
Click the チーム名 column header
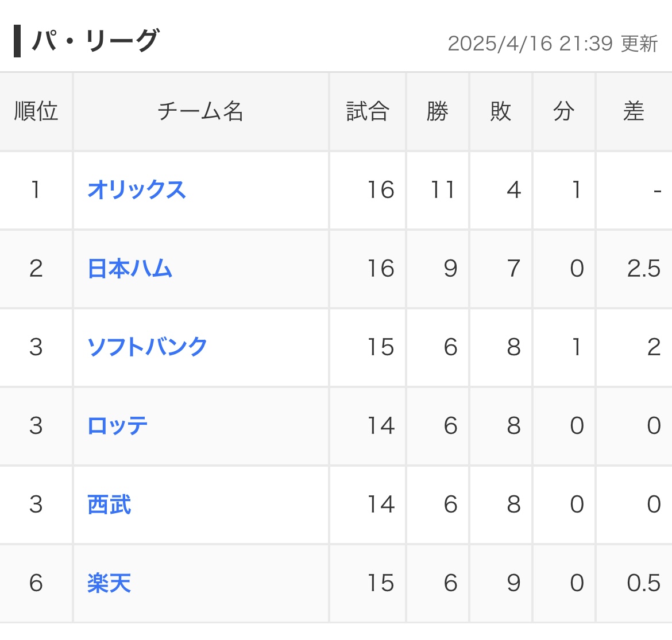point(200,111)
